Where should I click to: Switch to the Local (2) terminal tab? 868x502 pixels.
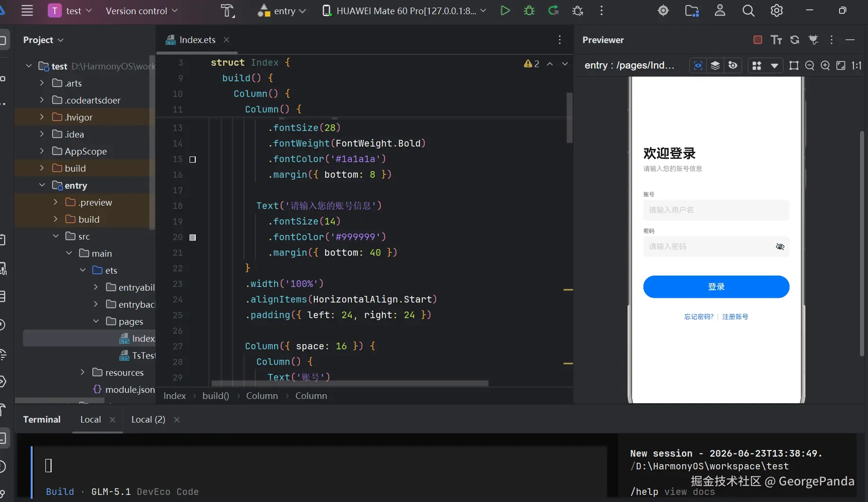[x=148, y=419]
